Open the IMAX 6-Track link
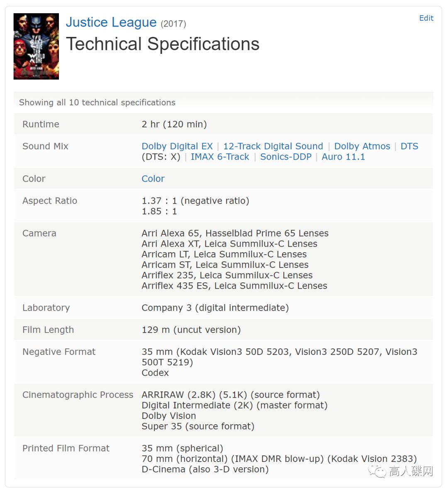Viewport: 448px width, 491px height. [x=220, y=157]
